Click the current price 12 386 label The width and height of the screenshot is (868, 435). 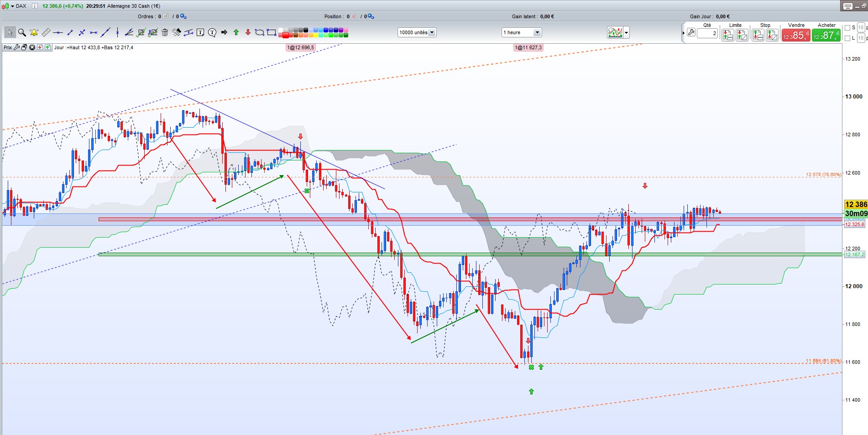click(x=856, y=204)
